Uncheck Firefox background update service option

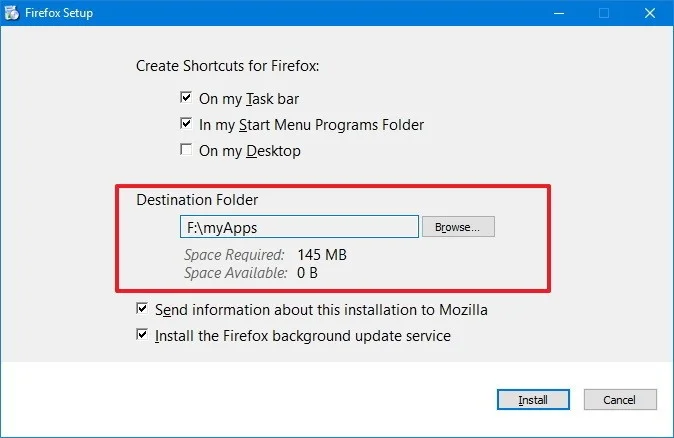pos(142,336)
